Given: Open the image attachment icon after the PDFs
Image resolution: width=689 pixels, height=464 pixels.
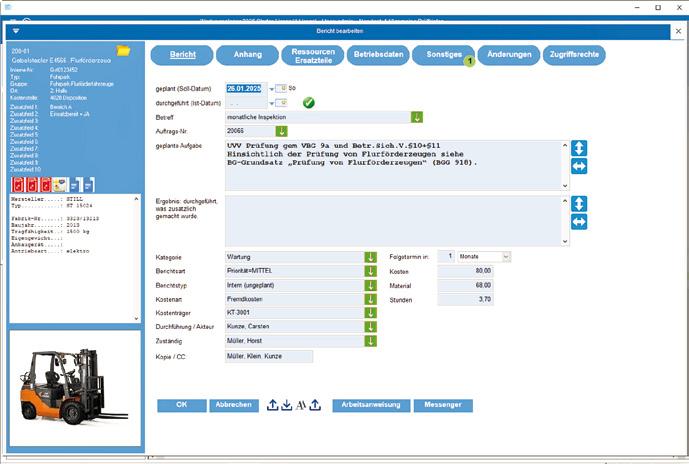Looking at the screenshot, I should (x=60, y=185).
